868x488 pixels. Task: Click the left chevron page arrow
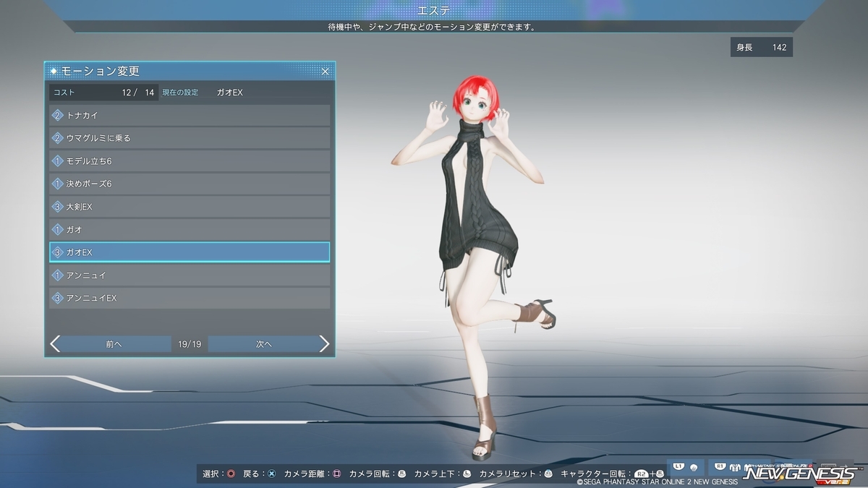click(x=55, y=344)
